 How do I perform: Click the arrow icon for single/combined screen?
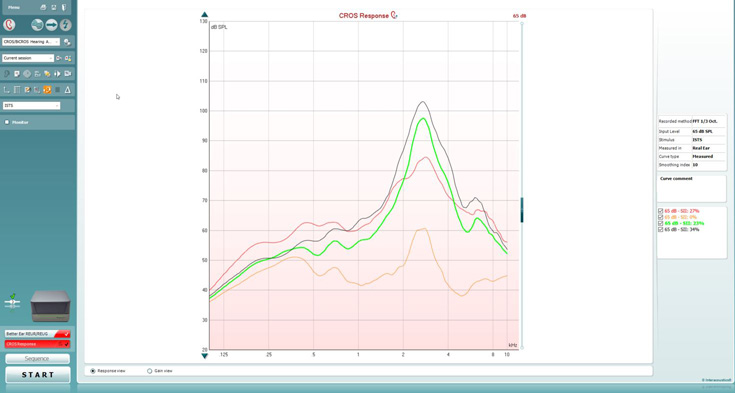51,25
